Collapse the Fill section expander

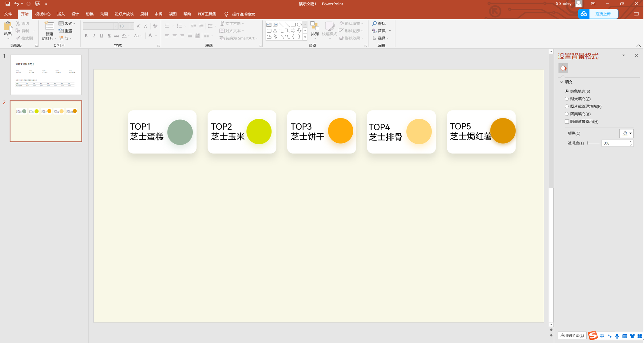[561, 82]
